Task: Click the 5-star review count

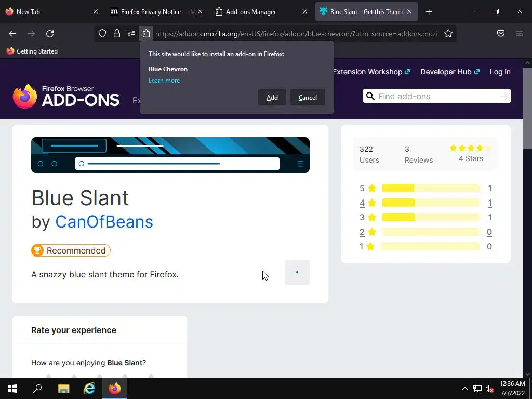Action: coord(489,188)
